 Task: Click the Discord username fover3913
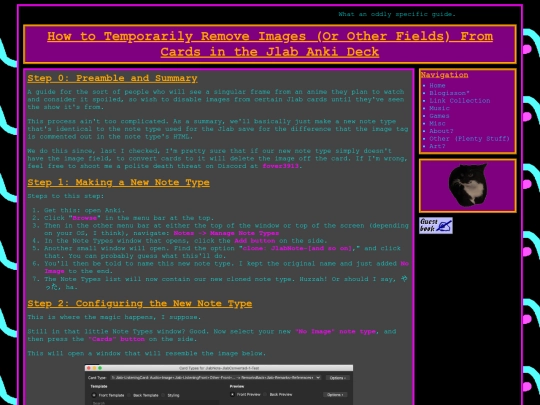(280, 166)
